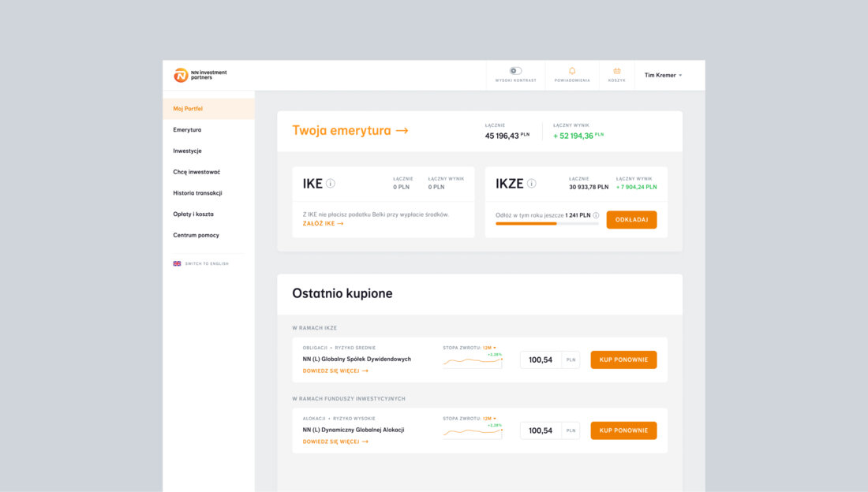Click amount field for Dynamiczny Globalnej Alokacji
The image size is (868, 492).
tap(541, 430)
